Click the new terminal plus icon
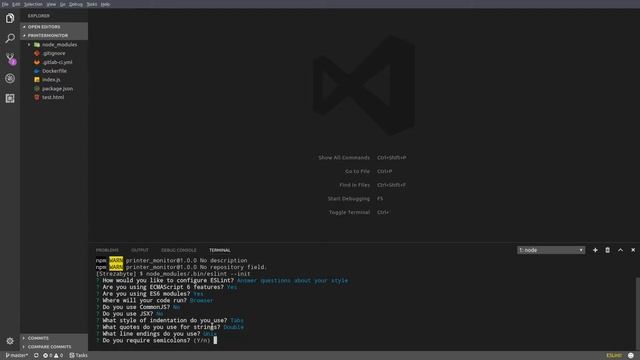This screenshot has height=360, width=640. 595,250
